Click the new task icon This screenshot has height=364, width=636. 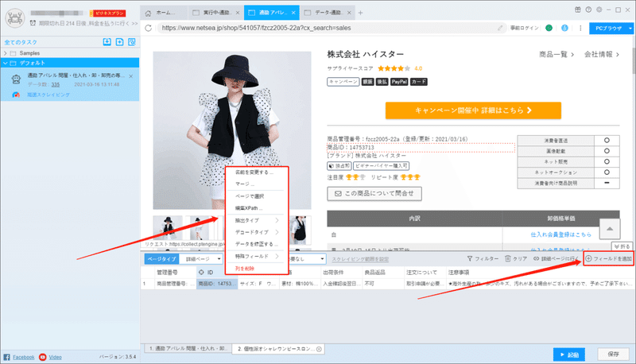click(120, 42)
